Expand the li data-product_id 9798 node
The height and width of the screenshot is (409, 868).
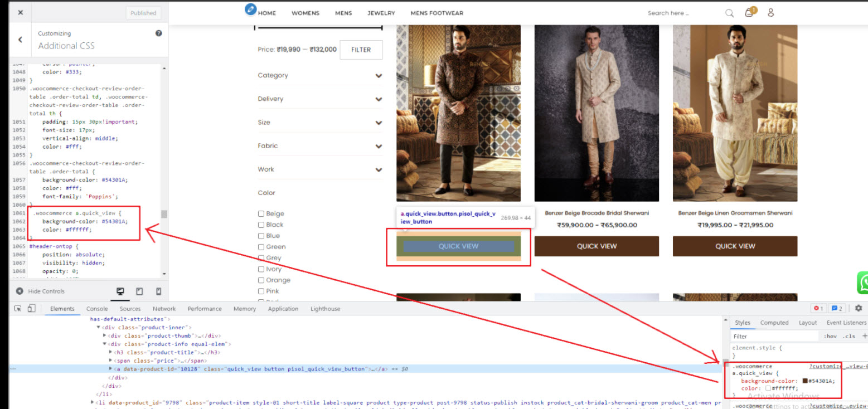[x=93, y=402]
